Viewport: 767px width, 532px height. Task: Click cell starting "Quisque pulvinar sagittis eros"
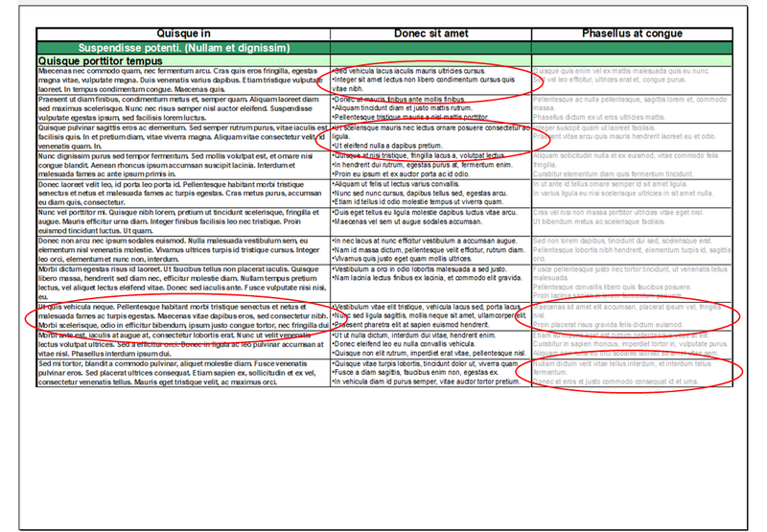click(183, 137)
